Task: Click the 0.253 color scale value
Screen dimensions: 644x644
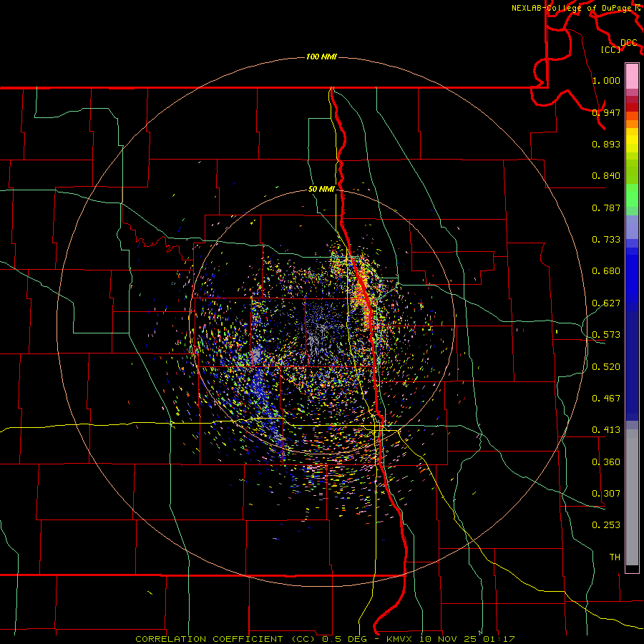Action: pos(606,525)
